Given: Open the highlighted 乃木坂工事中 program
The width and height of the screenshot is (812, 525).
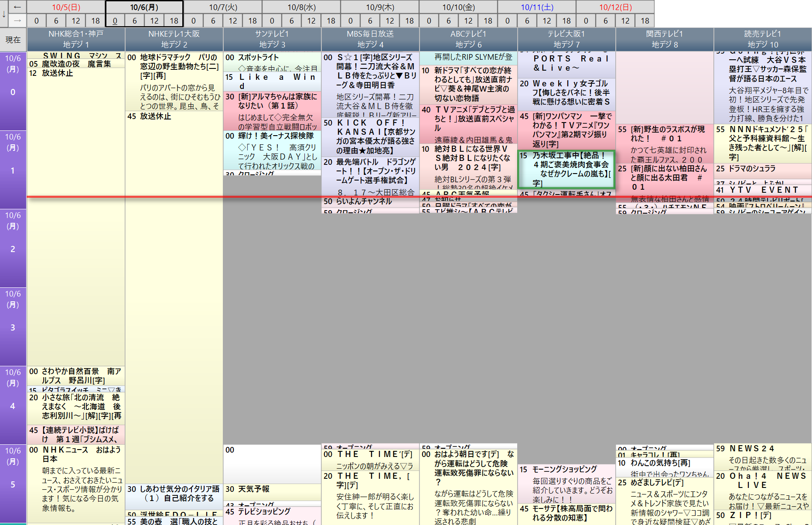Looking at the screenshot, I should point(566,169).
